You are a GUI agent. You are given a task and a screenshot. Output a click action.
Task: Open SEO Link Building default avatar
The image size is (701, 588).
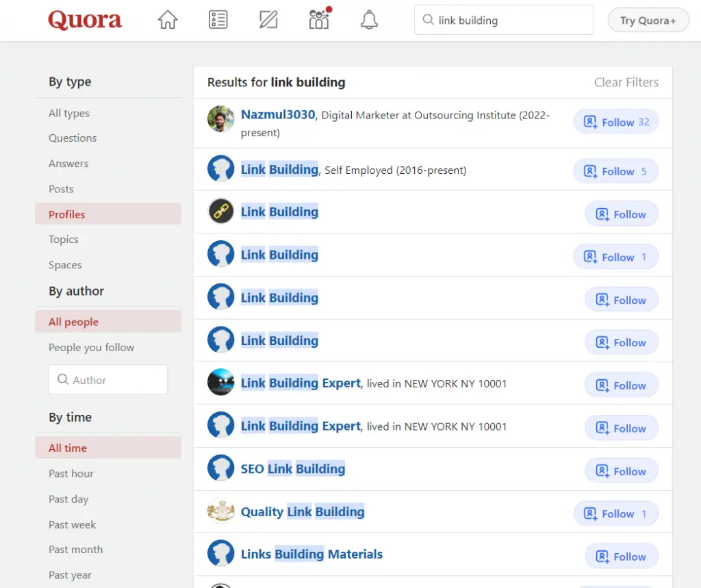click(221, 468)
